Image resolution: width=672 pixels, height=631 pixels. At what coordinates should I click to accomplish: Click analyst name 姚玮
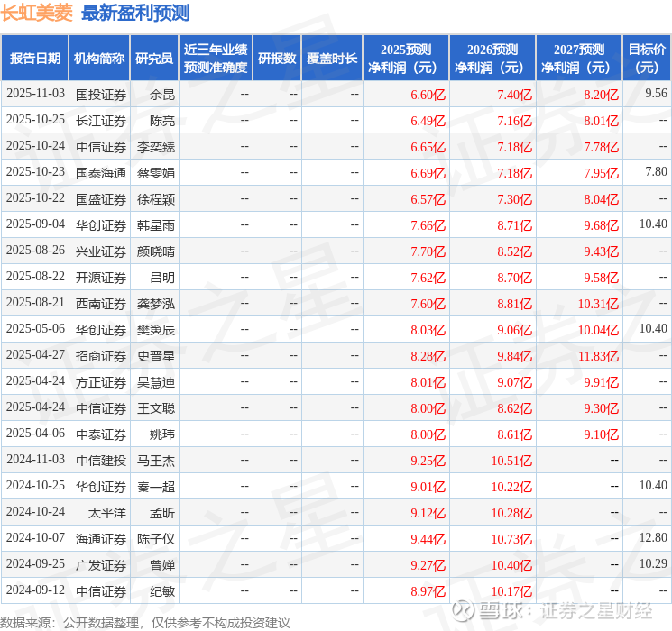click(x=162, y=434)
